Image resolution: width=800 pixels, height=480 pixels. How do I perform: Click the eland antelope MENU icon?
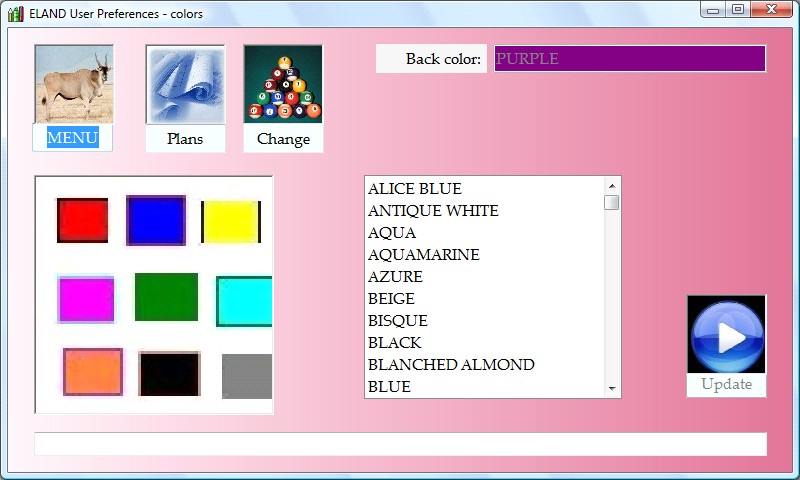click(x=73, y=85)
